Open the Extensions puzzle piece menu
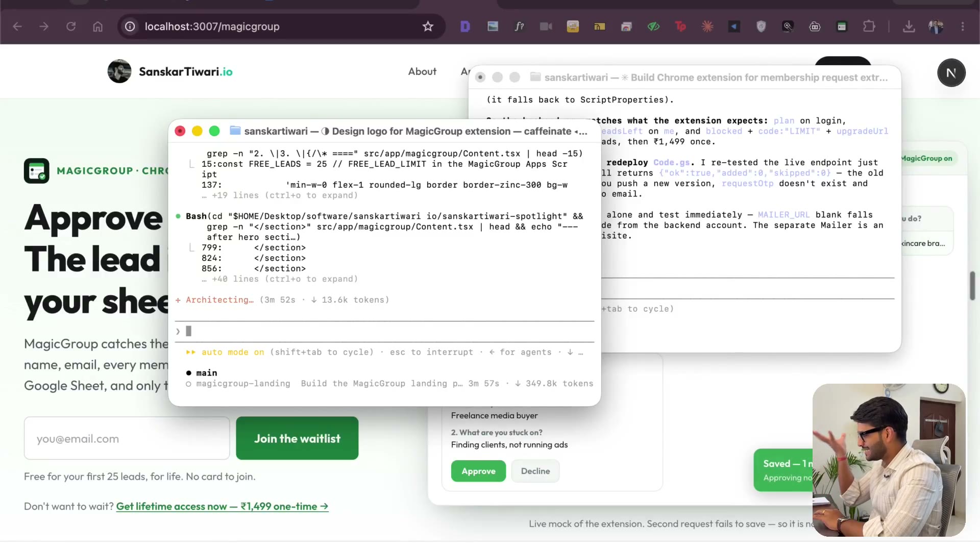This screenshot has height=551, width=980. pyautogui.click(x=869, y=27)
